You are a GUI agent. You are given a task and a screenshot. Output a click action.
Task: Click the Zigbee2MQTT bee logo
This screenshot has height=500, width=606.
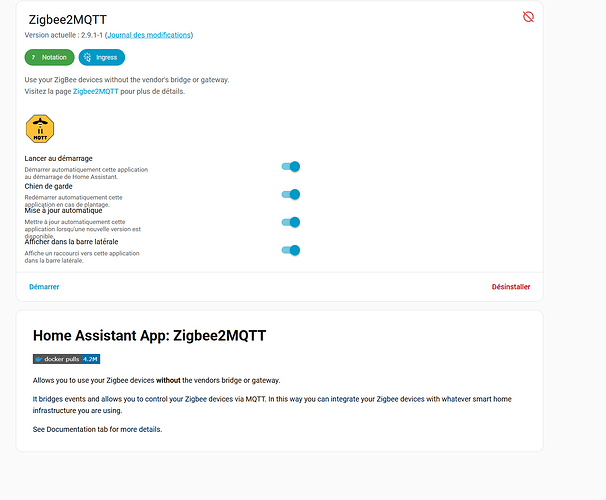click(x=39, y=128)
